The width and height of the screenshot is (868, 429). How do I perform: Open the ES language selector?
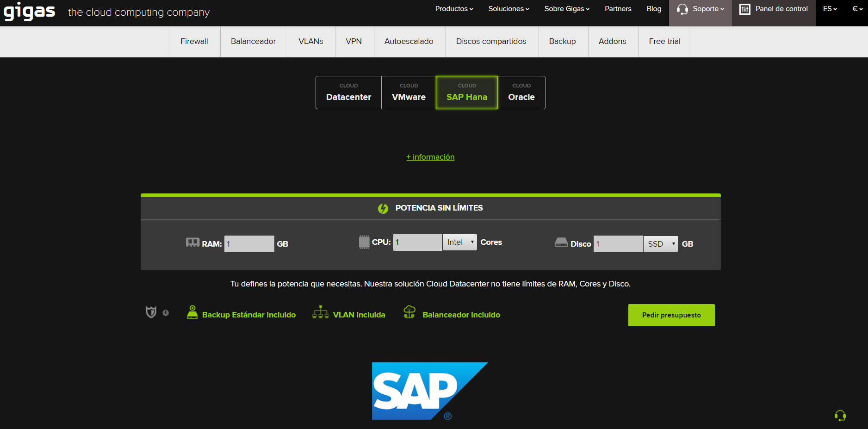[830, 9]
